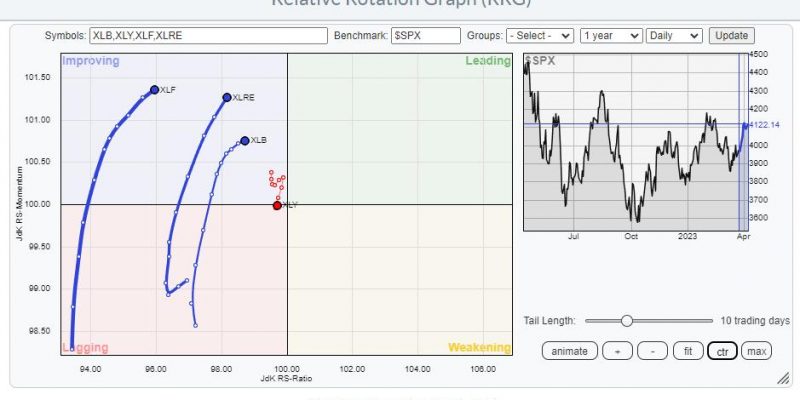Click the 4122.14 price label

(765, 125)
